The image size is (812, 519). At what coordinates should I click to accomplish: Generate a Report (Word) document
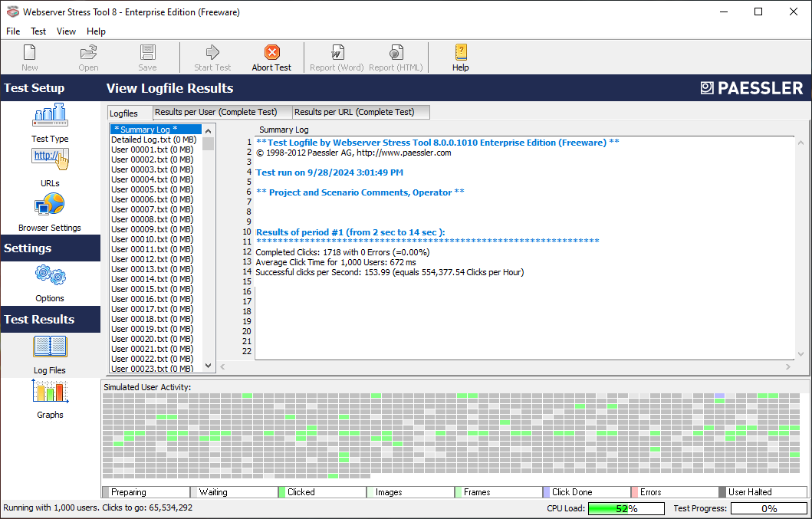click(337, 55)
